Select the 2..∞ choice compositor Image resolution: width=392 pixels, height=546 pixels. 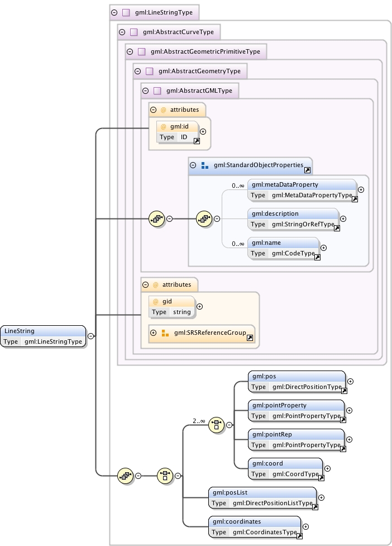pyautogui.click(x=216, y=425)
